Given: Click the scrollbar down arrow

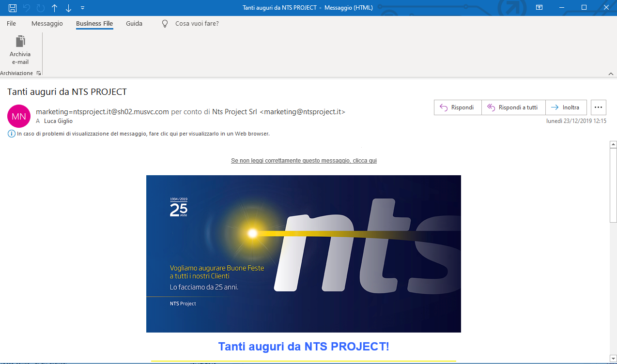Looking at the screenshot, I should [x=613, y=358].
